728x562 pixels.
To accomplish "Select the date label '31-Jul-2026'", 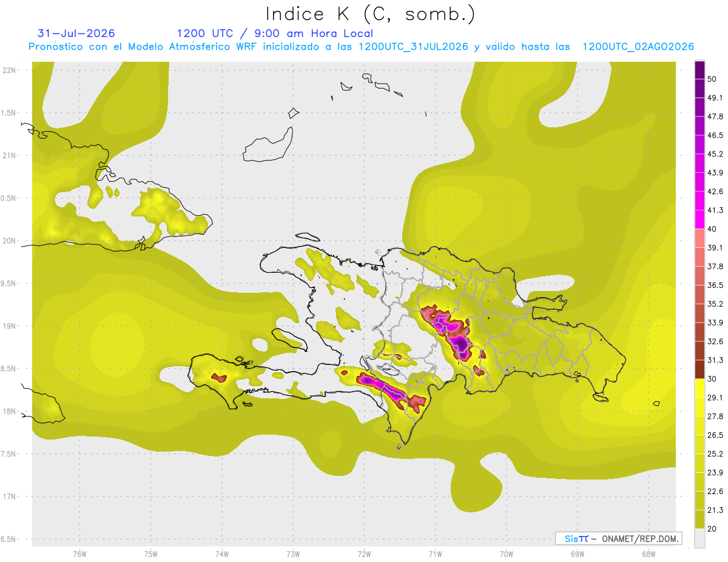I will 76,33.
